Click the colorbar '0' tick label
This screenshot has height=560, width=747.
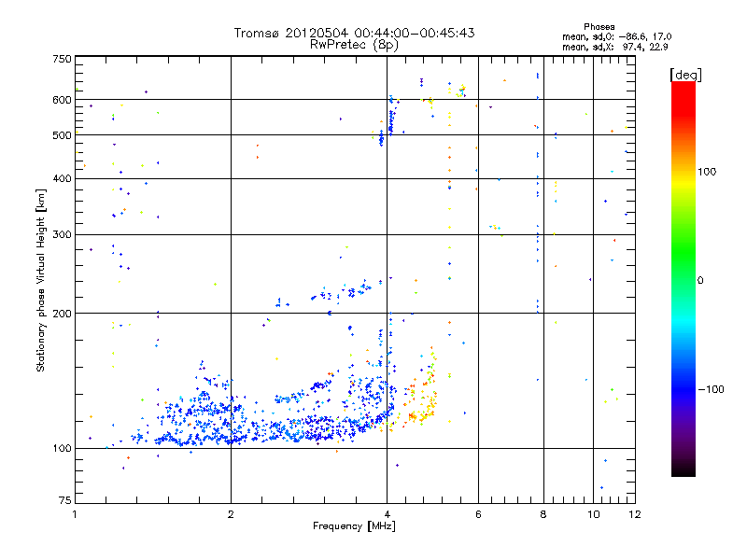(x=700, y=281)
